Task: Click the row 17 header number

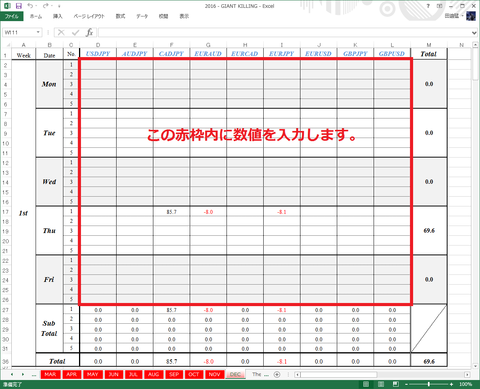Action: [6, 212]
